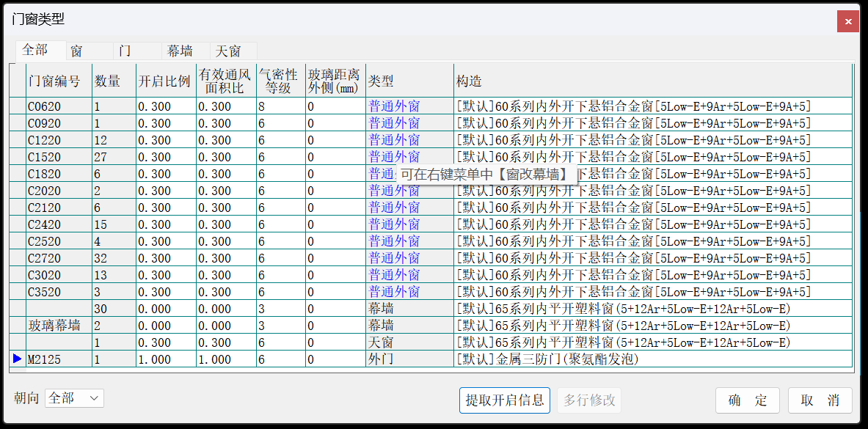
Task: Click the 气密性等级 column header
Action: pos(280,81)
